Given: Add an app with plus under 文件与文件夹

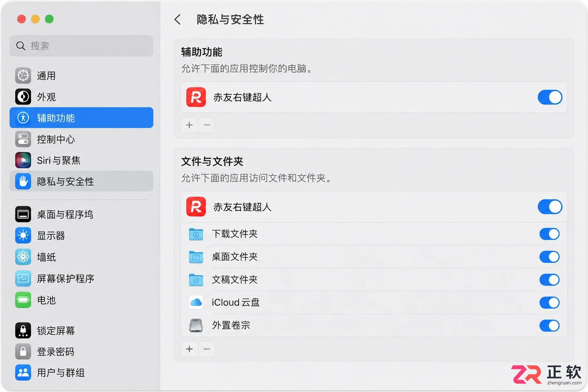Looking at the screenshot, I should (189, 349).
